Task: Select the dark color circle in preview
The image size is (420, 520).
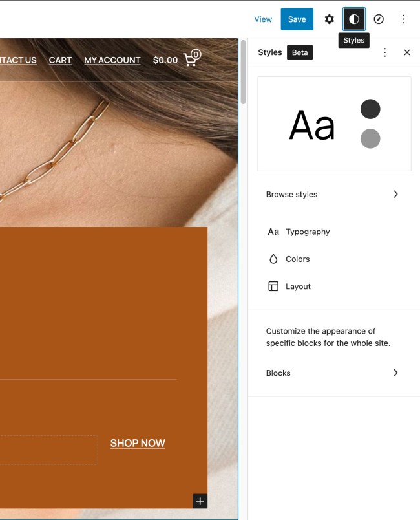Action: [370, 109]
